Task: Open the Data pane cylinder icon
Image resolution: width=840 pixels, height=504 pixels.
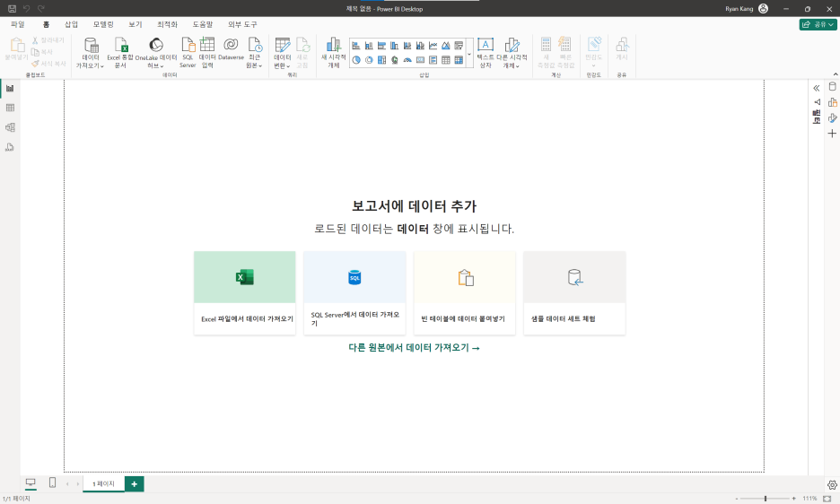Action: [832, 87]
